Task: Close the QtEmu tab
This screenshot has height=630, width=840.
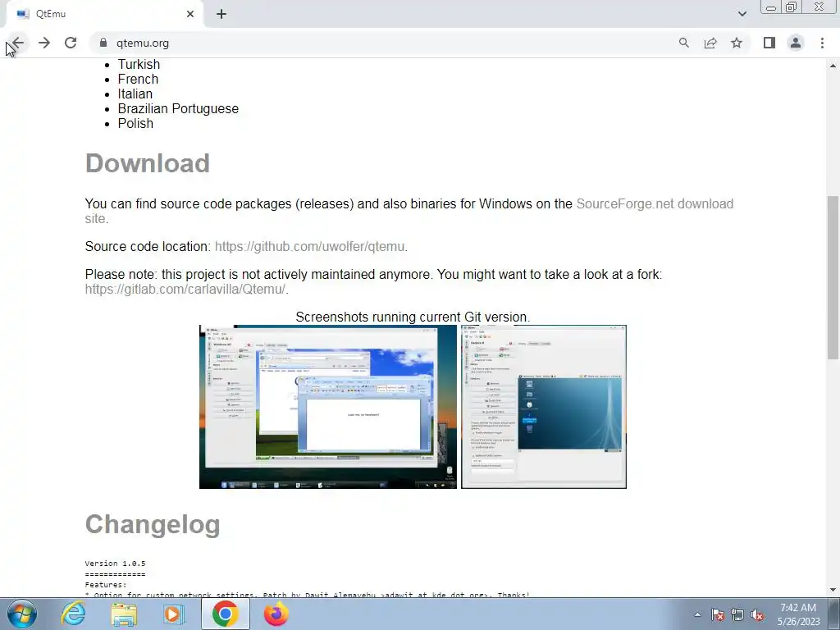Action: [x=190, y=14]
